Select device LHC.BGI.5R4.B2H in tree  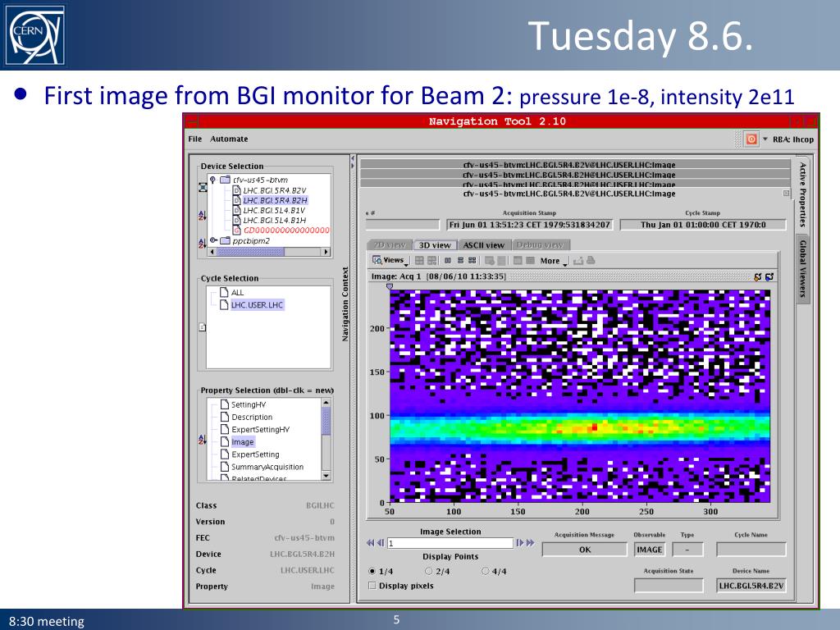276,200
